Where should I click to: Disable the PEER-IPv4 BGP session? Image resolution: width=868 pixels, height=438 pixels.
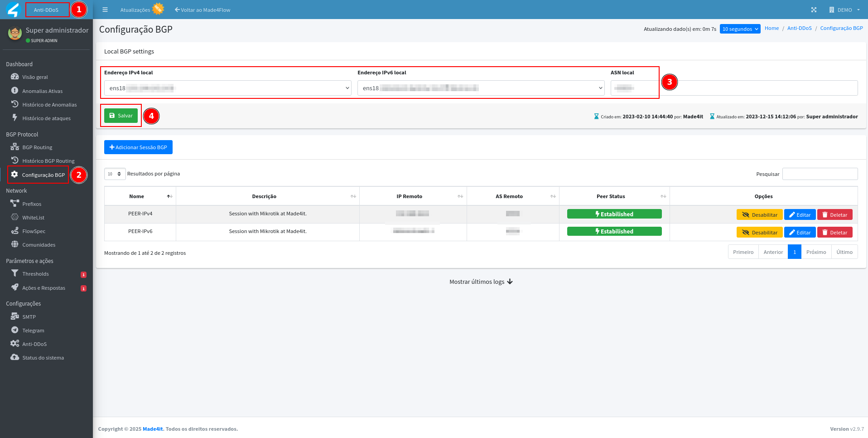point(759,215)
